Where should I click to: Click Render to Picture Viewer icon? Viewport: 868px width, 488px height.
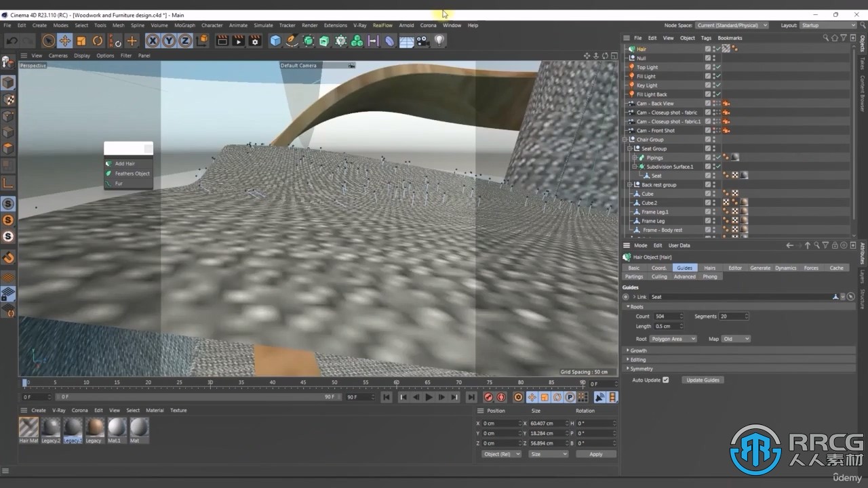click(238, 41)
